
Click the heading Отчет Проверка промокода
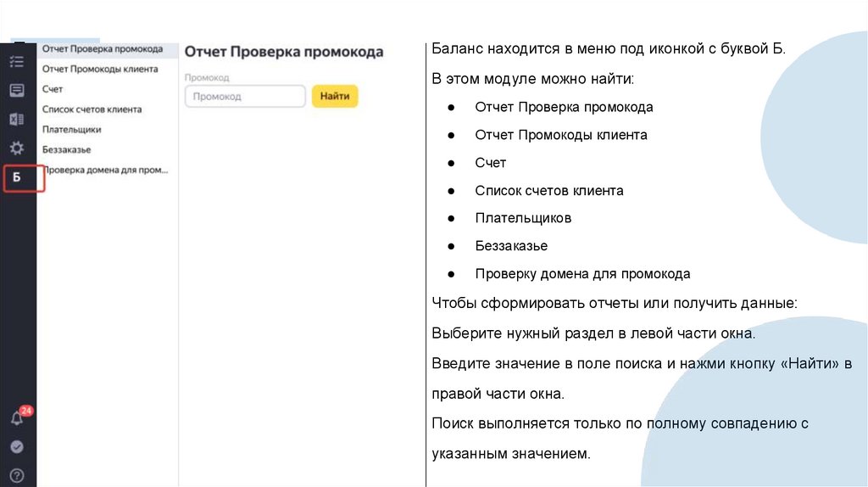(x=284, y=52)
